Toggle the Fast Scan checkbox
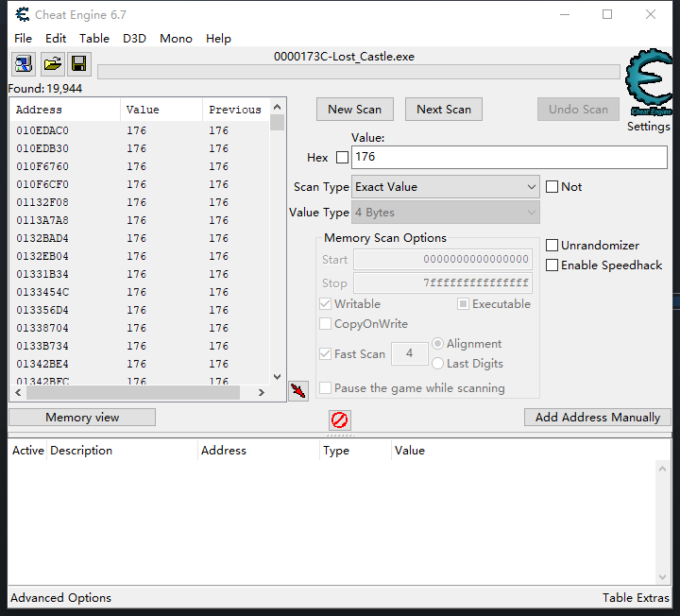The width and height of the screenshot is (680, 616). click(325, 354)
